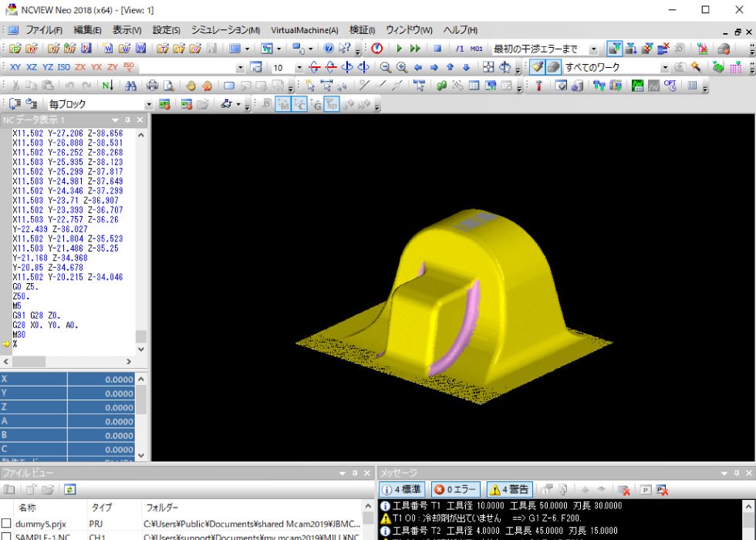
Task: Switch to the XY plane view
Action: [x=15, y=67]
